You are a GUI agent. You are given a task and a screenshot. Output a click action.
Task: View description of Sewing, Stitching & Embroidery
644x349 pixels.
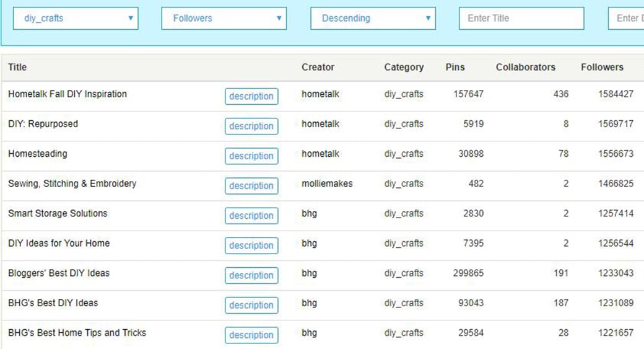[x=251, y=186]
